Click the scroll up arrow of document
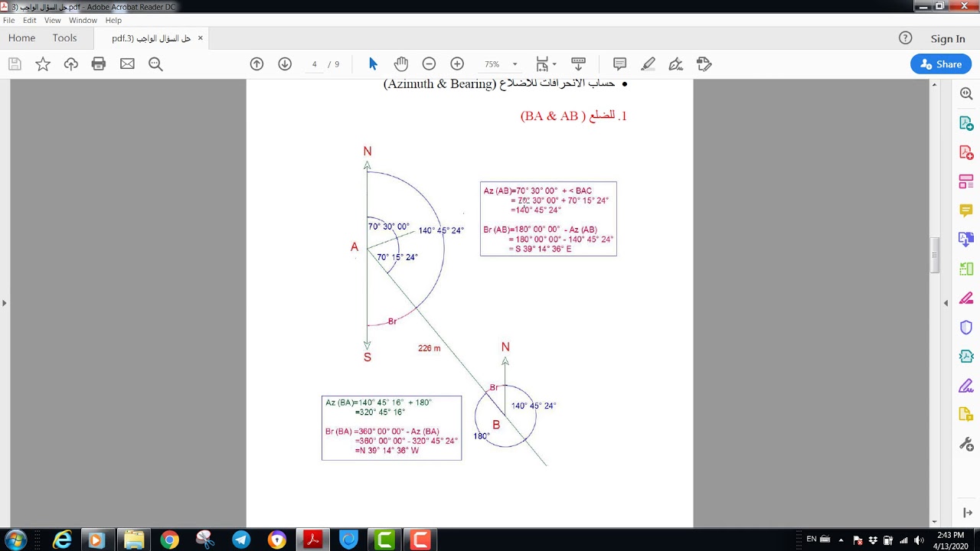980x551 pixels. 934,84
